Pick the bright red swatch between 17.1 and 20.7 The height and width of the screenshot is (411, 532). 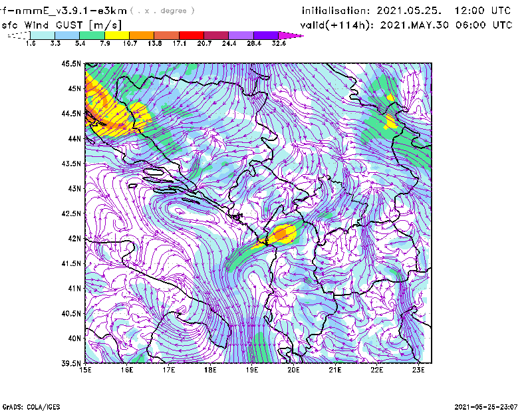pyautogui.click(x=192, y=35)
